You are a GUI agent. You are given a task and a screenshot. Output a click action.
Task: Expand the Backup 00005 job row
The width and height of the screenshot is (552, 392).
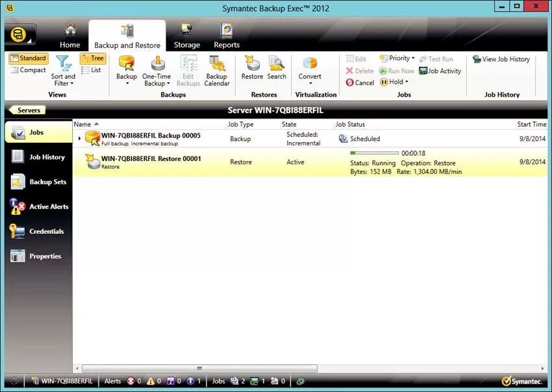(80, 139)
